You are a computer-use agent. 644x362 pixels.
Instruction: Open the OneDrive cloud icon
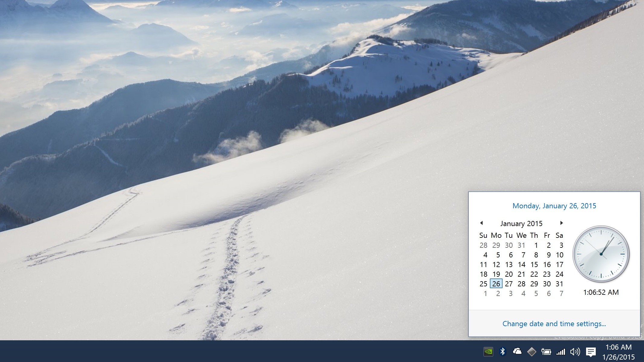[517, 351]
